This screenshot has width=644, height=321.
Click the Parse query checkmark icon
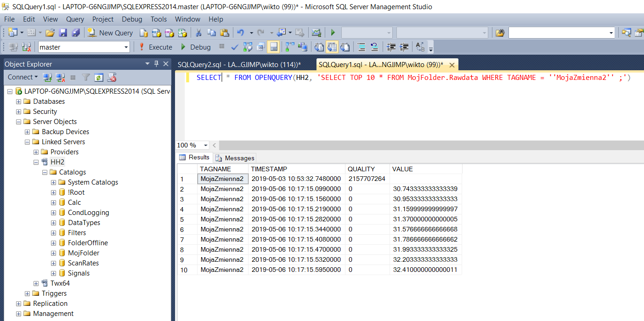tap(234, 47)
